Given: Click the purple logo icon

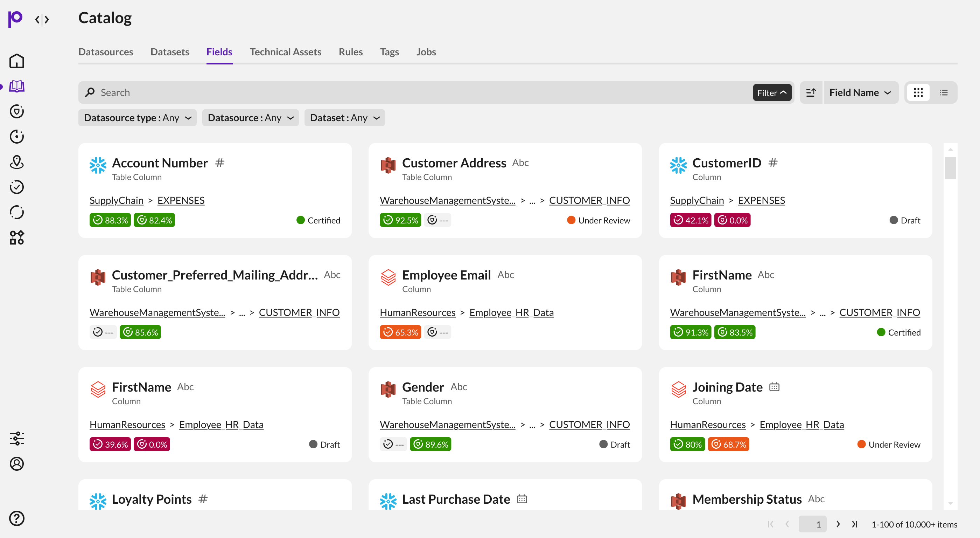Looking at the screenshot, I should pos(15,19).
